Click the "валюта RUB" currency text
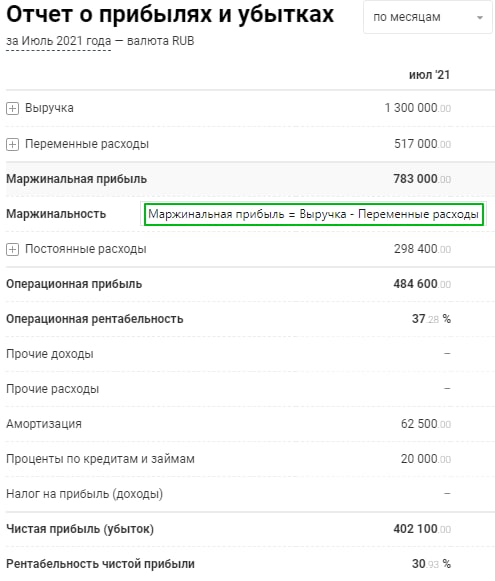The width and height of the screenshot is (495, 581). 160,41
